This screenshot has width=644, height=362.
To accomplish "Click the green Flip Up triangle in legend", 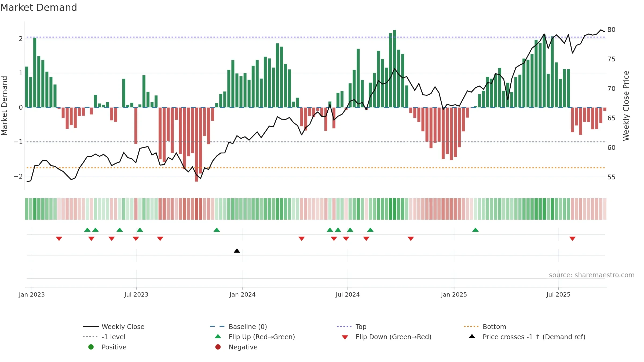I will [x=218, y=337].
